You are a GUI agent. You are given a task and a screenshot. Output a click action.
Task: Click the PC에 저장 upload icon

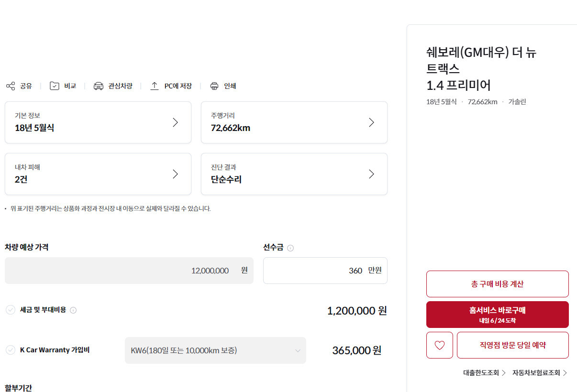pyautogui.click(x=155, y=86)
